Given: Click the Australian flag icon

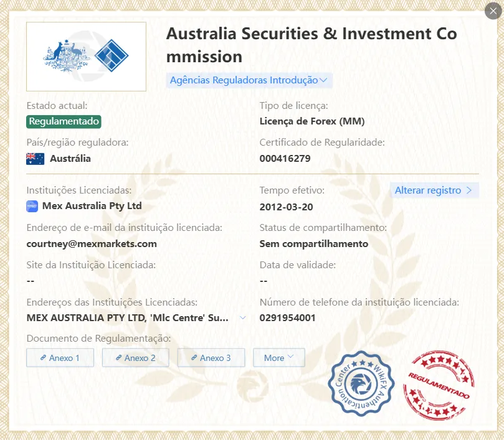Looking at the screenshot, I should (x=36, y=159).
